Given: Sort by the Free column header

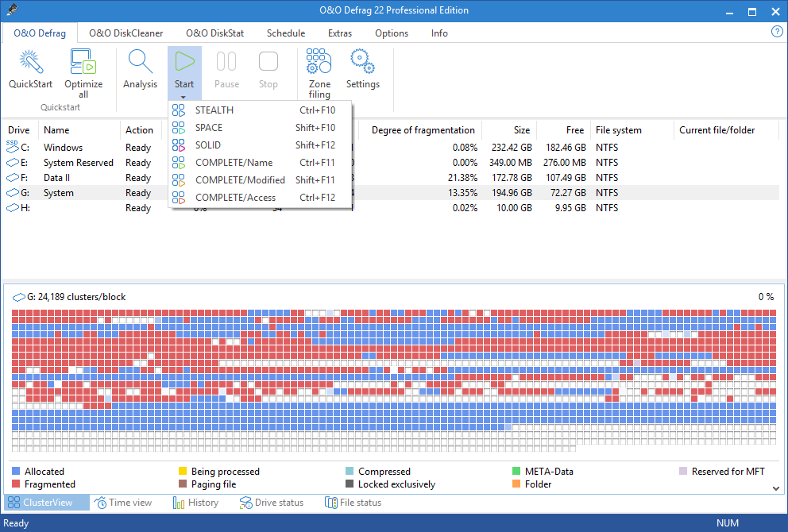Looking at the screenshot, I should click(563, 130).
